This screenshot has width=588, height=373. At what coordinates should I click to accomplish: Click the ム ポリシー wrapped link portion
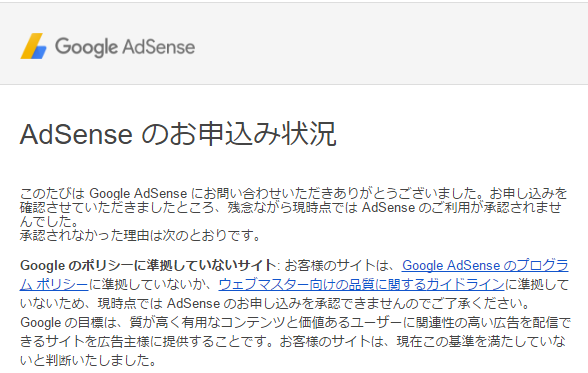tap(54, 285)
